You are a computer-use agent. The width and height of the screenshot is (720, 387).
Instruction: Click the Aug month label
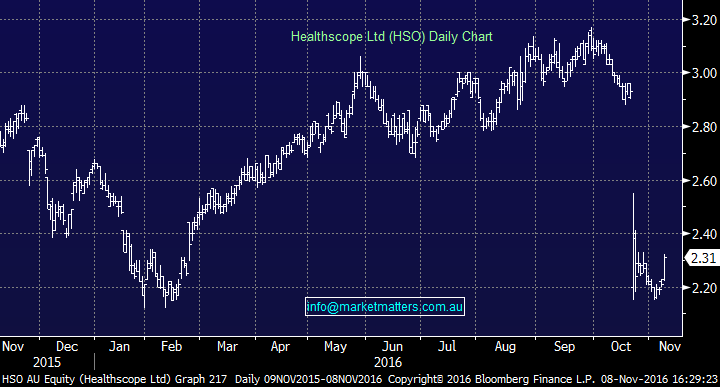coord(505,347)
